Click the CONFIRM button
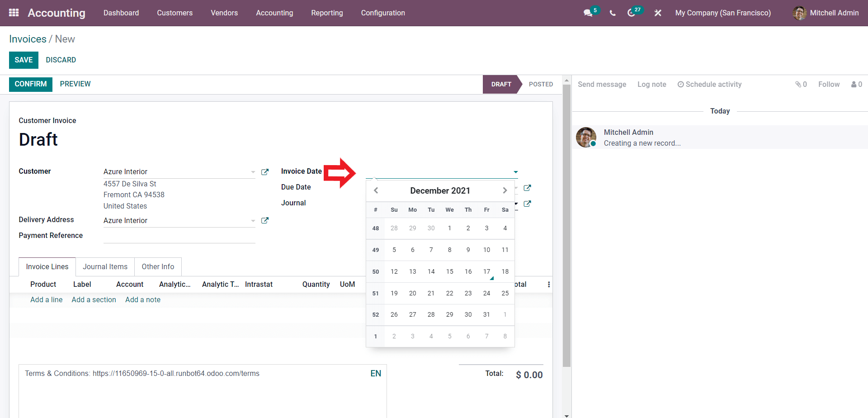The height and width of the screenshot is (418, 868). [x=31, y=84]
